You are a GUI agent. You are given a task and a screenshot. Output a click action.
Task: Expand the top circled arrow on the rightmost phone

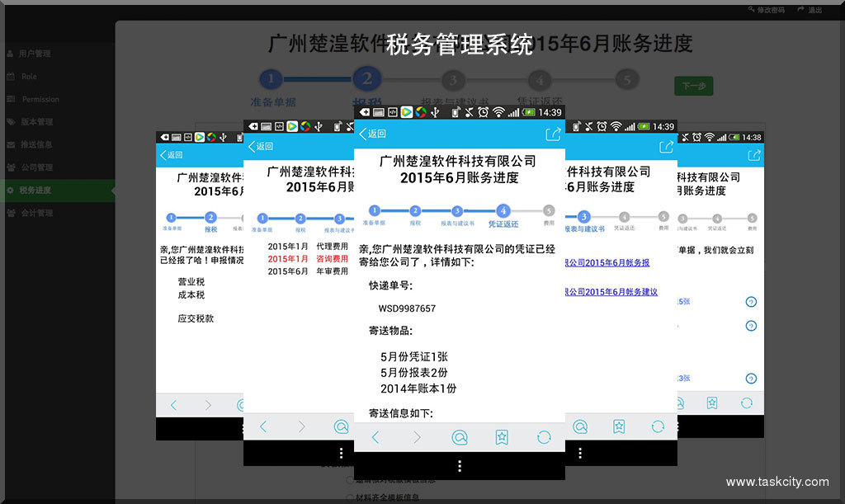click(x=750, y=302)
